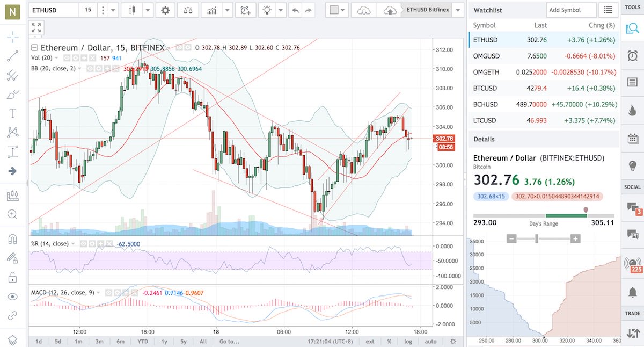This screenshot has width=644, height=347.
Task: Open the watchlist list menu button
Action: coord(608,10)
